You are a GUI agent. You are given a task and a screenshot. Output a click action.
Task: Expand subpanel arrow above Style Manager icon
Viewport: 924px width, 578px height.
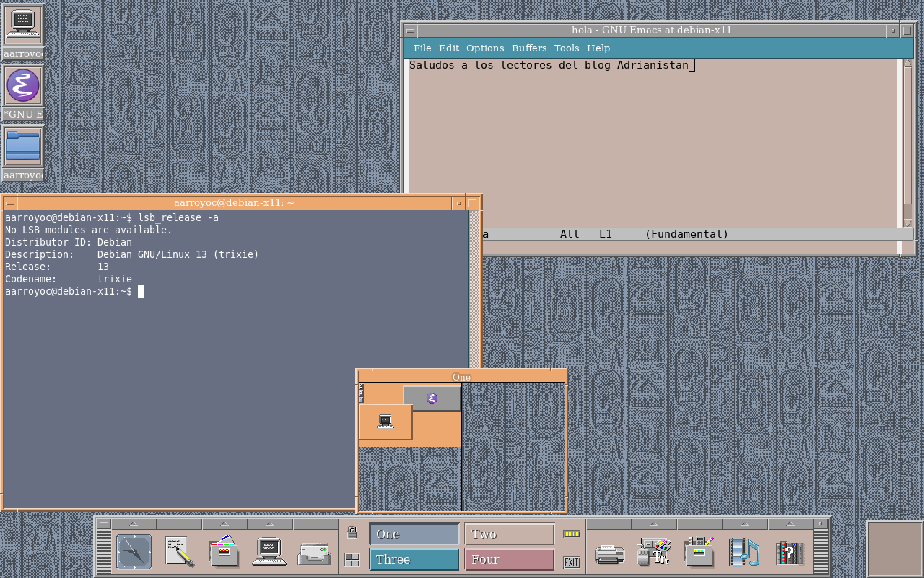(x=654, y=524)
